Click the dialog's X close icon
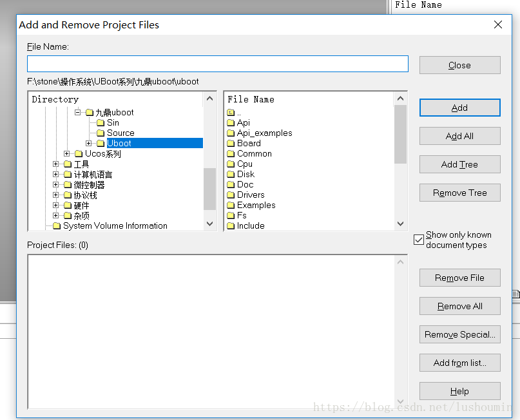The width and height of the screenshot is (520, 420). pos(498,24)
